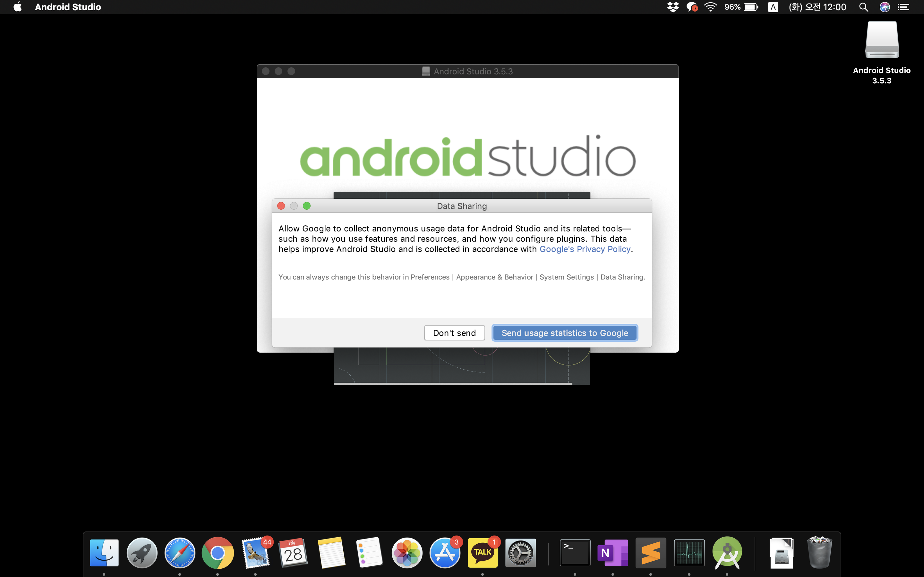
Task: Open the Apple menu
Action: tap(18, 7)
